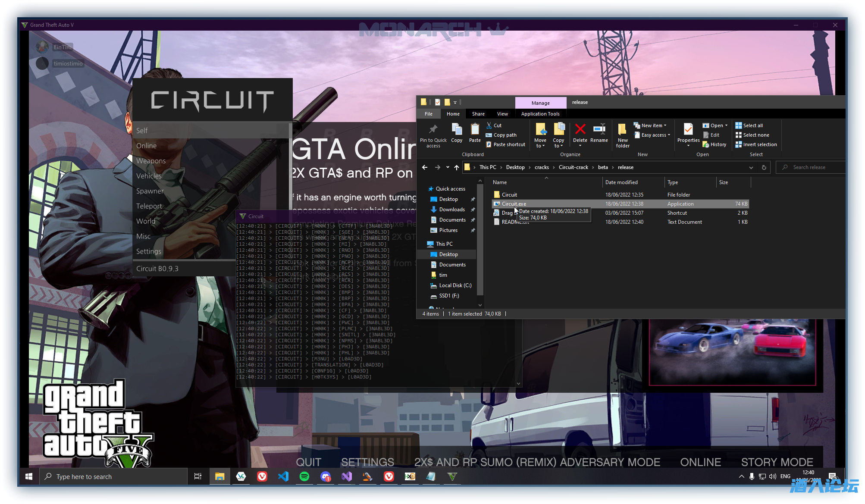Click cracks in address breadcrumb
Image resolution: width=865 pixels, height=504 pixels.
coord(542,167)
